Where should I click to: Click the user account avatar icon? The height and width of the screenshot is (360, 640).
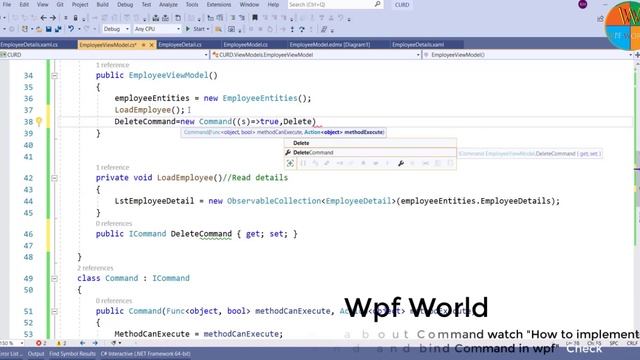pyautogui.click(x=582, y=4)
